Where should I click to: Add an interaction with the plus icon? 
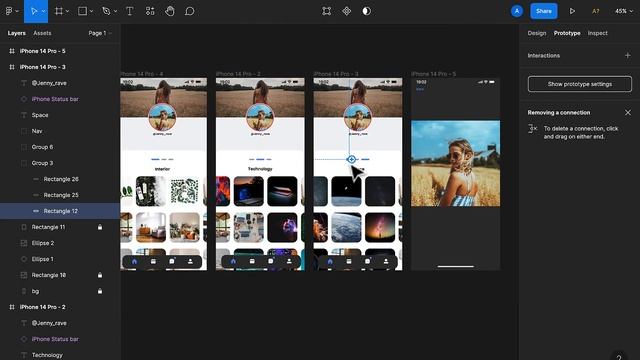tap(628, 55)
